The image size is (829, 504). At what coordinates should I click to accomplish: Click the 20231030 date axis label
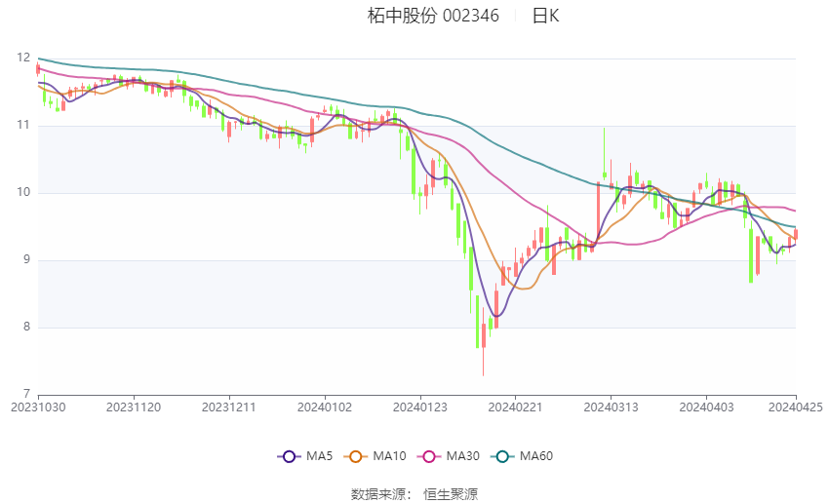38,406
